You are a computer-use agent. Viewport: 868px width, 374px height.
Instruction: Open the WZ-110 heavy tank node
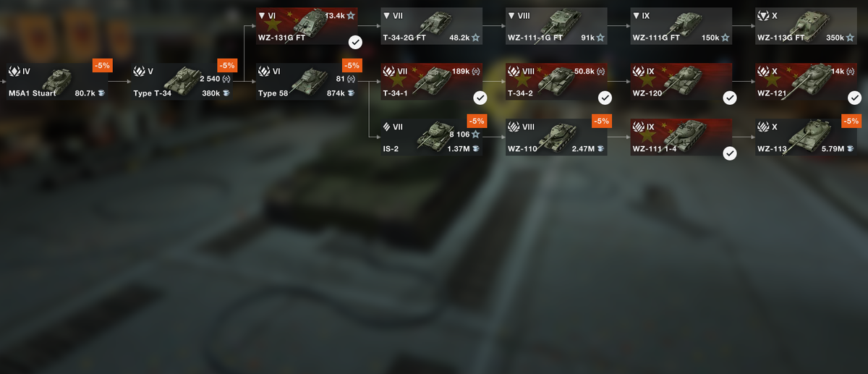(557, 137)
